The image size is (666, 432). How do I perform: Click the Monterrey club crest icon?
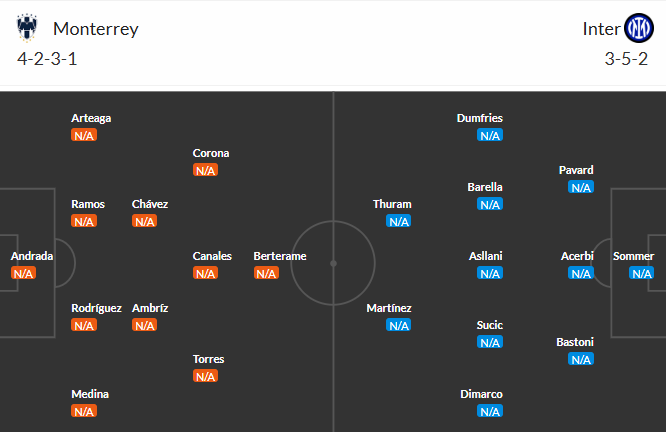pyautogui.click(x=27, y=27)
